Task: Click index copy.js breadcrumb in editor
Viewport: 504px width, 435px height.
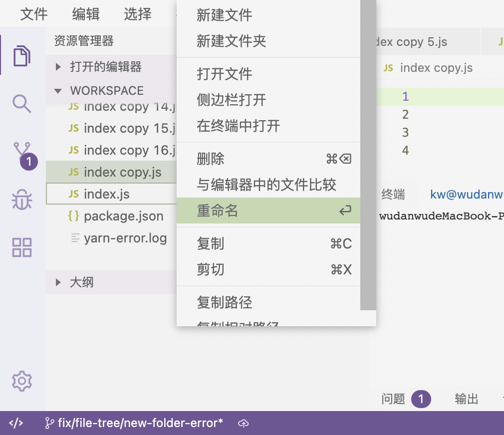Action: pyautogui.click(x=428, y=68)
